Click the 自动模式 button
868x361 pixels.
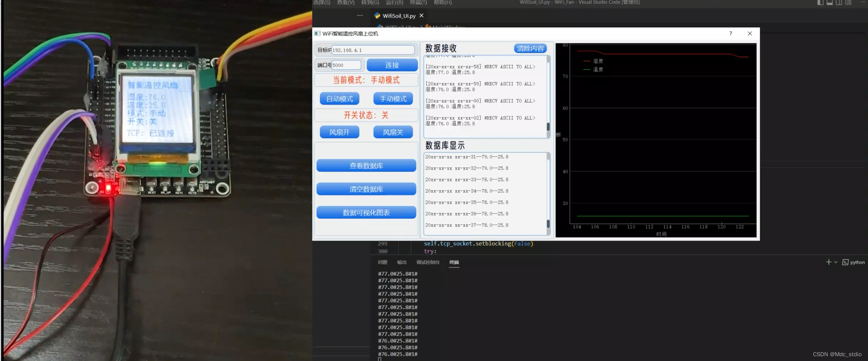340,99
